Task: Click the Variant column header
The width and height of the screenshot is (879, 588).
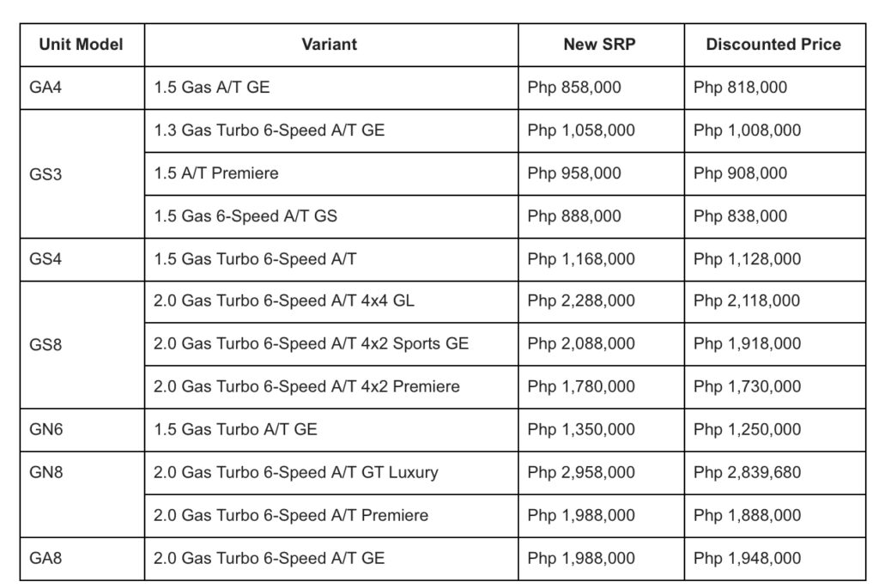Action: (330, 45)
